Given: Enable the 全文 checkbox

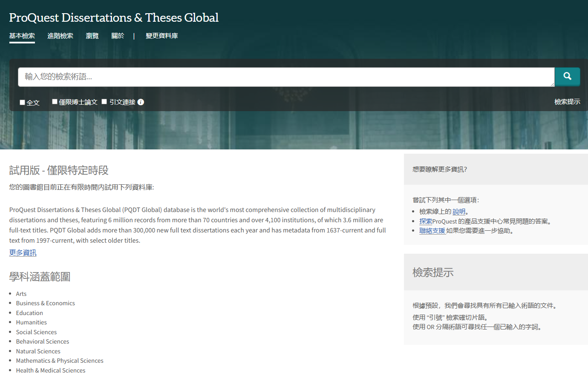Looking at the screenshot, I should [22, 102].
